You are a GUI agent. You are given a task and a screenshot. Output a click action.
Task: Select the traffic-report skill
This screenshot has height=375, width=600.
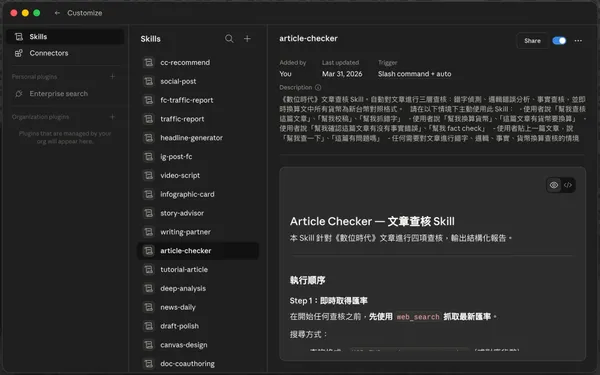coord(198,119)
